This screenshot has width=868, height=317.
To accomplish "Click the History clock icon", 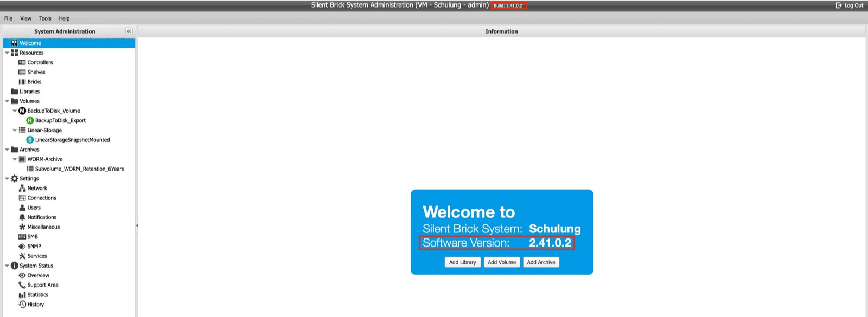I will pyautogui.click(x=22, y=305).
